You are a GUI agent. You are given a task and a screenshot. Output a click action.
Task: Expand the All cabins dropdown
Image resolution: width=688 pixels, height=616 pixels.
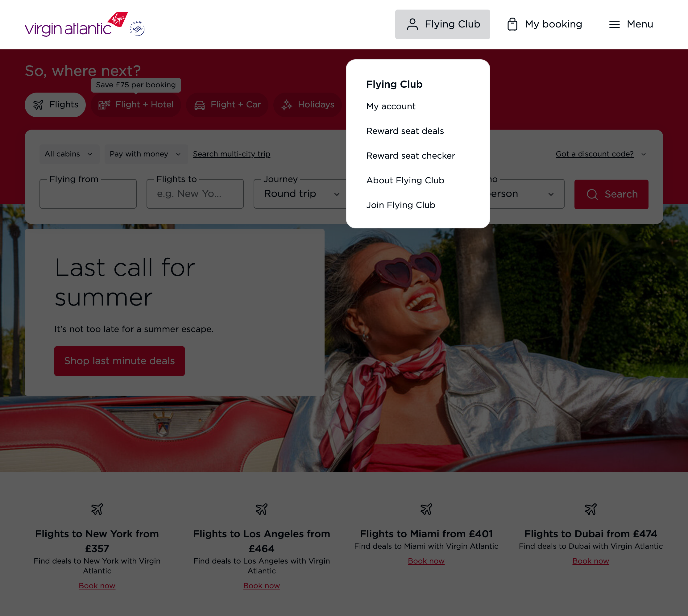tap(69, 154)
